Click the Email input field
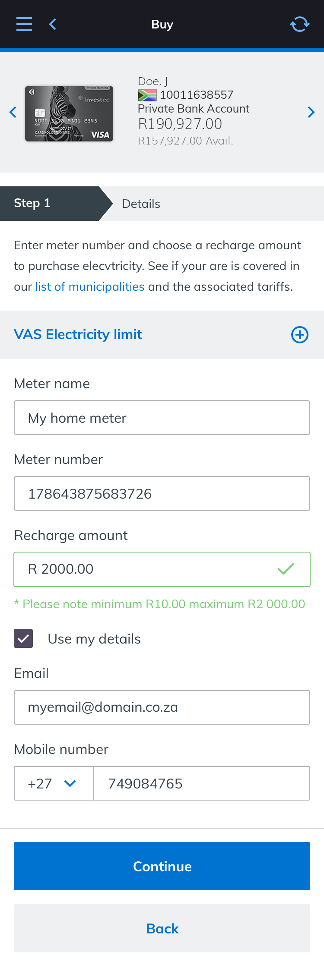The width and height of the screenshot is (324, 980). click(162, 707)
